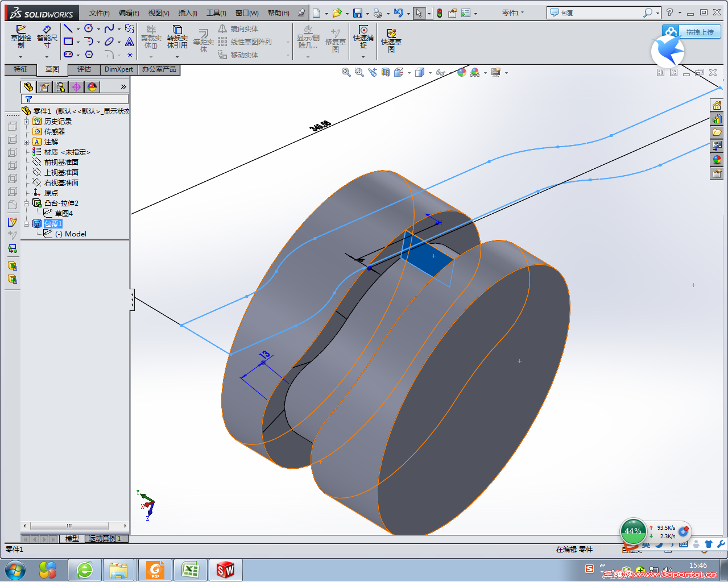Select the Straight Slot tool
The image size is (728, 582).
[68, 55]
